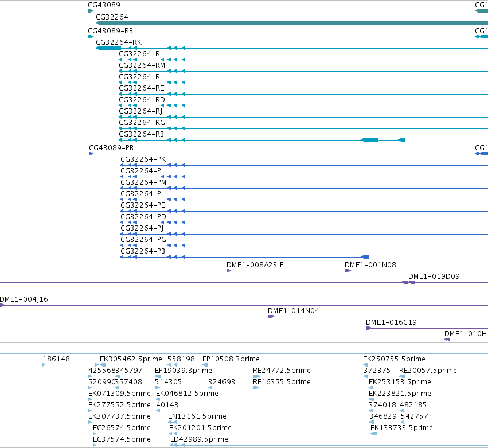Select transcript CG32264-RJ
The height and width of the screenshot is (448, 488).
tap(140, 111)
